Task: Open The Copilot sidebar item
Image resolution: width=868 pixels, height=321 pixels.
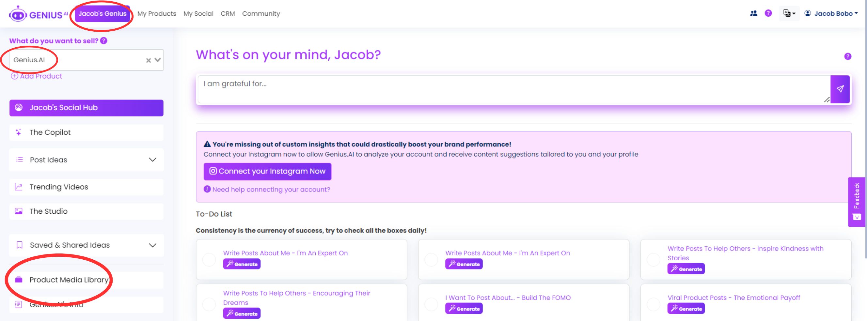Action: pyautogui.click(x=86, y=132)
